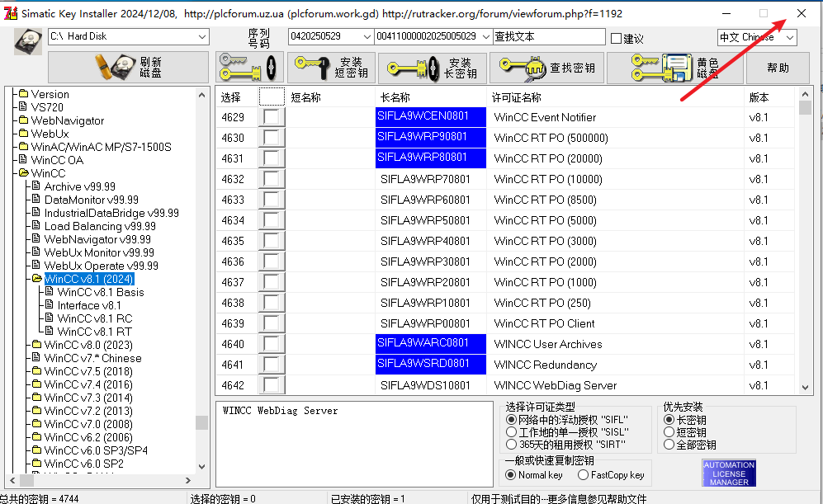
Task: Select the FastCopy key radio option
Action: click(x=584, y=474)
